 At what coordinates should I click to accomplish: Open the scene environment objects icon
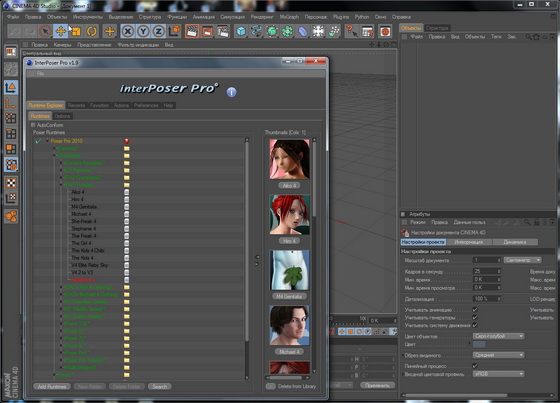318,31
